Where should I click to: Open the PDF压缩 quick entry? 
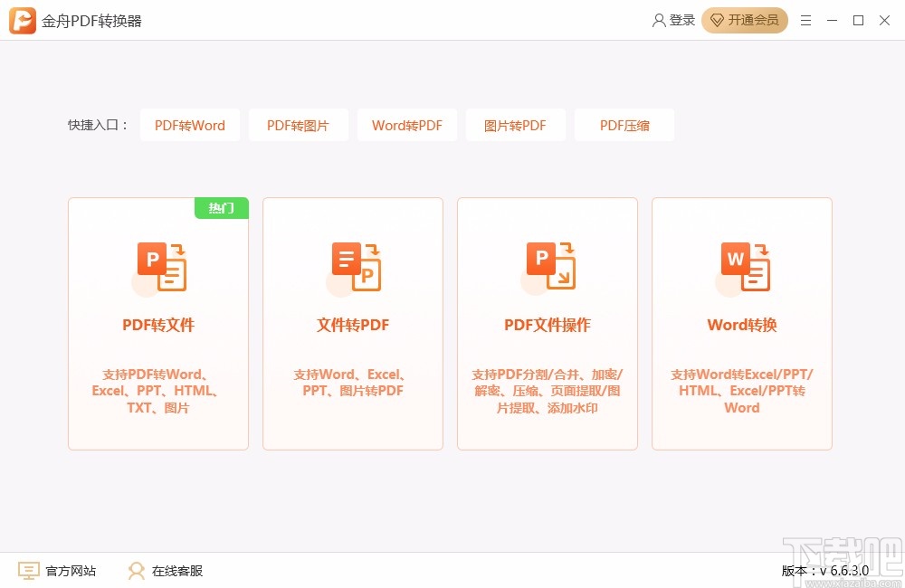click(624, 125)
